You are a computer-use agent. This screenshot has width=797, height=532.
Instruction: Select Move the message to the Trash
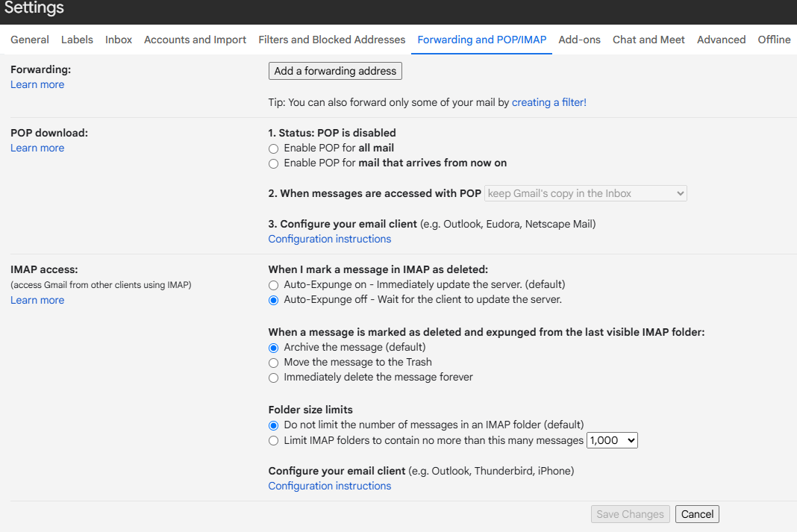[274, 363]
